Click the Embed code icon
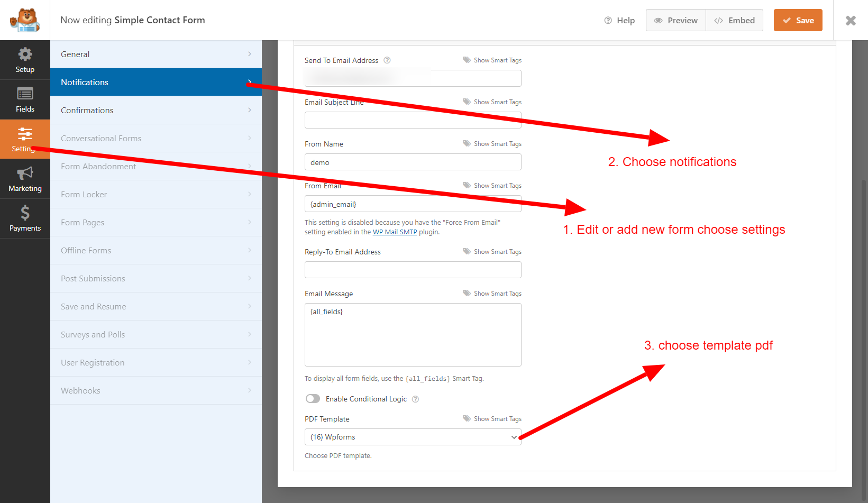 (x=719, y=20)
